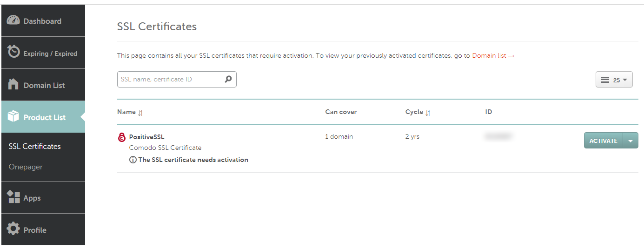Viewport: 644px width, 249px height.
Task: Sort certificates by Name column
Action: [140, 113]
